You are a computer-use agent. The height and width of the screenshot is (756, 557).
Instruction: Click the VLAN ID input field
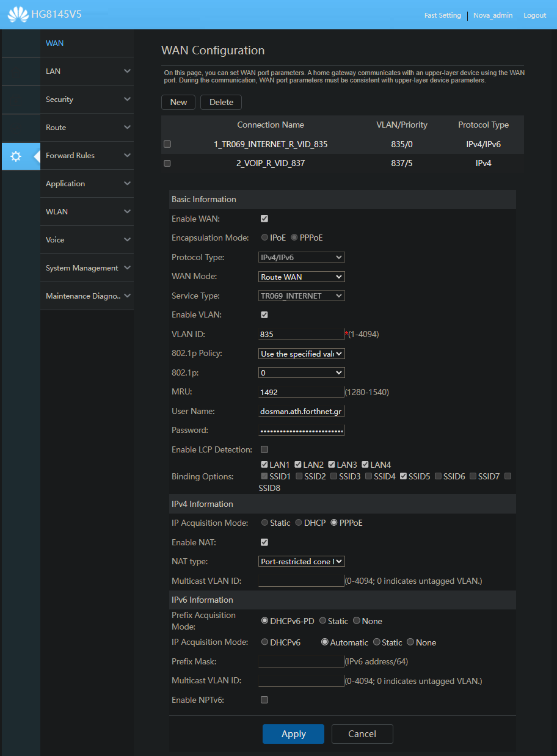click(x=302, y=334)
